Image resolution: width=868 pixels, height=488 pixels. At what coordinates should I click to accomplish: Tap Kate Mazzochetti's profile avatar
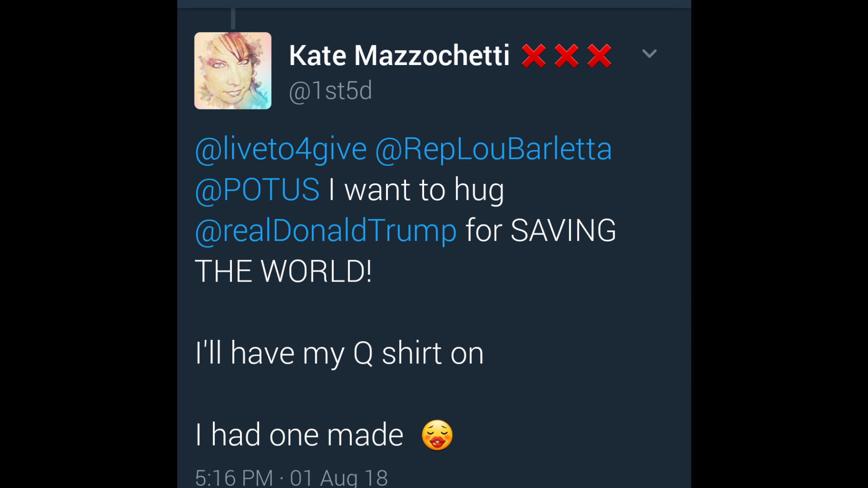tap(233, 70)
